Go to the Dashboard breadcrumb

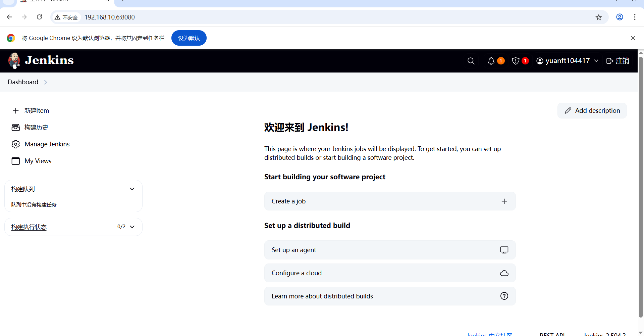[x=23, y=82]
